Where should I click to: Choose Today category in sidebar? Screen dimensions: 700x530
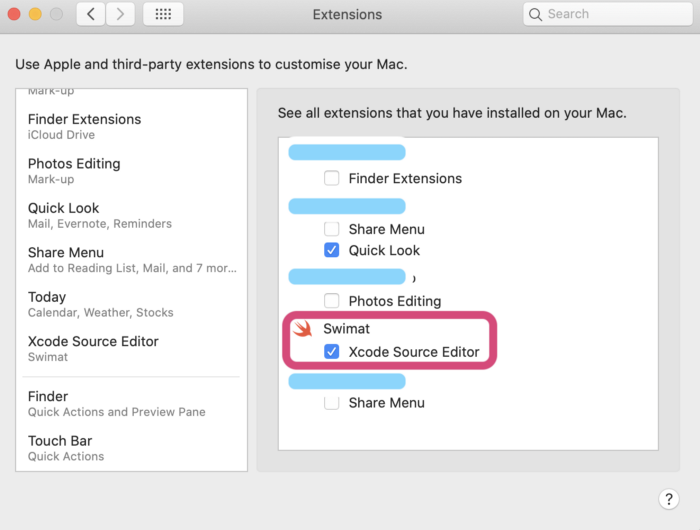pos(48,304)
